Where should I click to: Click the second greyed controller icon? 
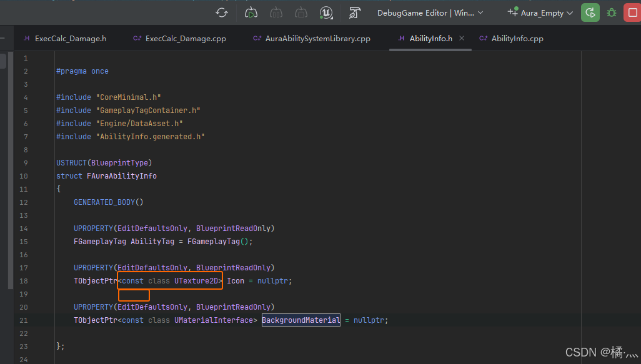tap(276, 12)
